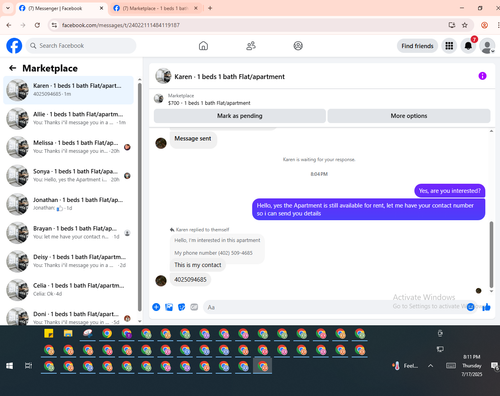Image resolution: width=500 pixels, height=396 pixels.
Task: Open the Groups icon in top navigation
Action: point(298,46)
